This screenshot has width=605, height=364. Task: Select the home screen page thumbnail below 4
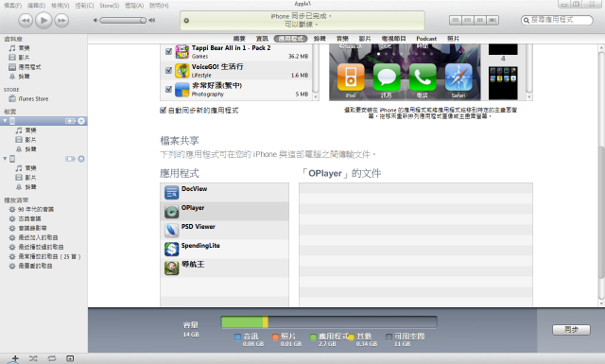(x=503, y=83)
